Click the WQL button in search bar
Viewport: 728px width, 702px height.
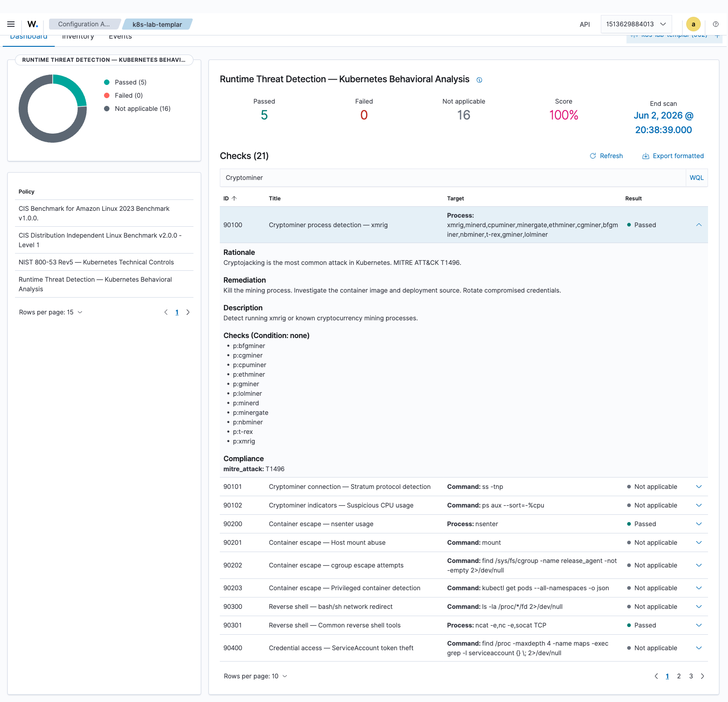click(x=697, y=178)
